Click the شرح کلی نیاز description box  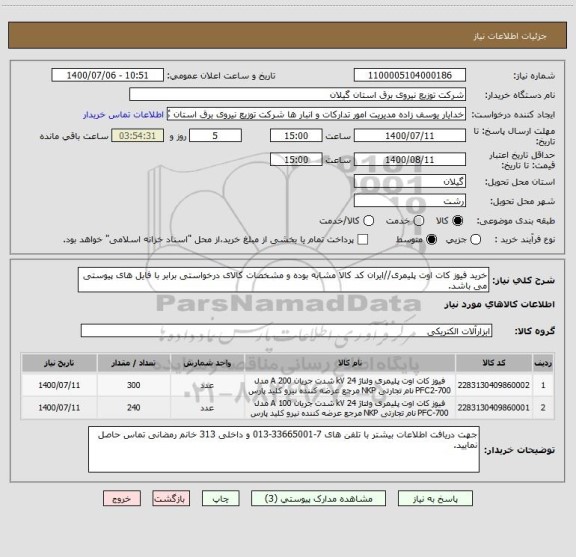283,280
